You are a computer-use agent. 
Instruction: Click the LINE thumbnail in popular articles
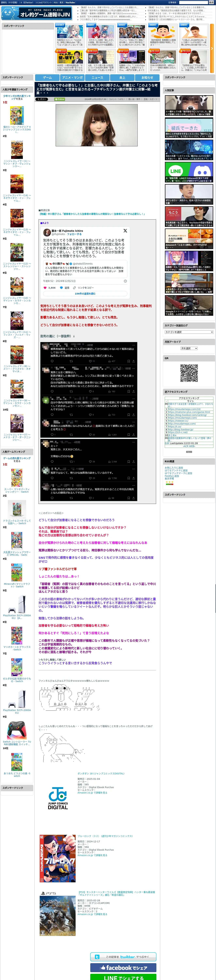[189, 172]
